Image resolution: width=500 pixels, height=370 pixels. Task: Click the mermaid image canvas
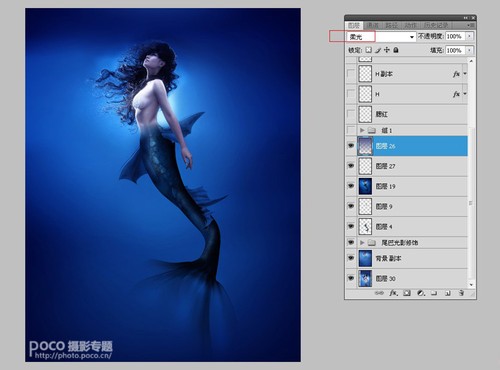point(163,185)
